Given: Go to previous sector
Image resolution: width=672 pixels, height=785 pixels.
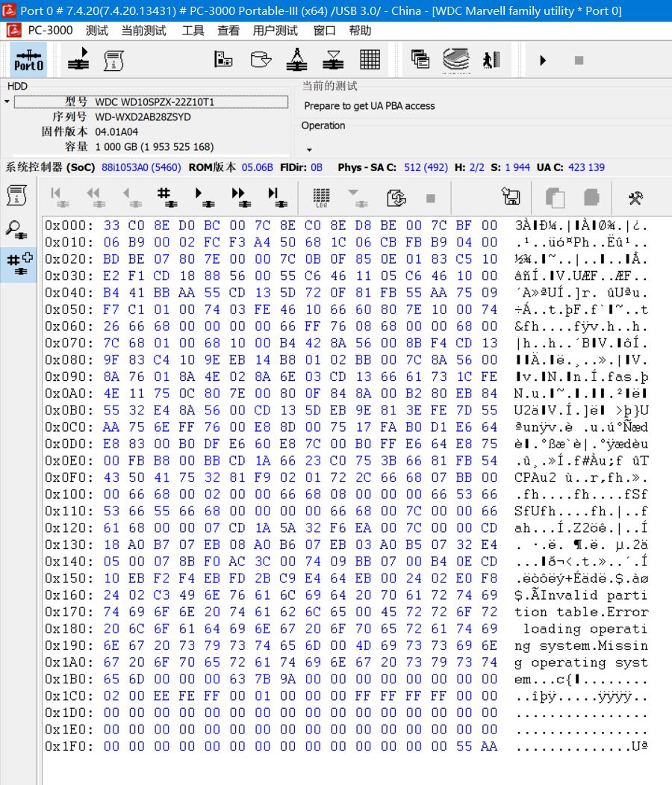Looking at the screenshot, I should tap(132, 197).
